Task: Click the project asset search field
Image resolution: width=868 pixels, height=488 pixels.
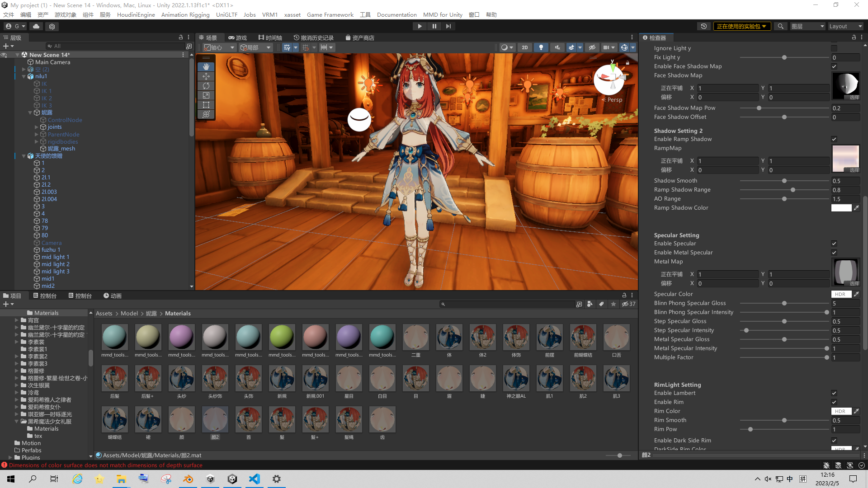Action: pos(507,304)
